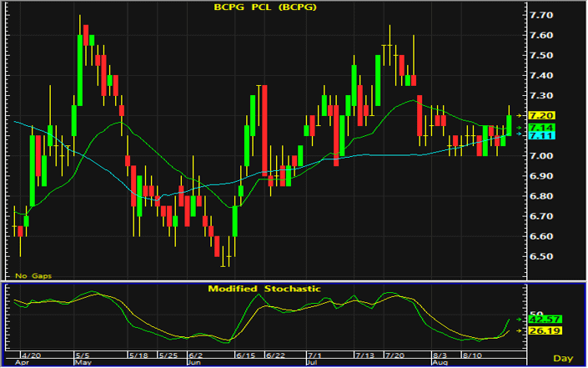Select the 8/3 date marker
588x368 pixels.
click(x=440, y=355)
